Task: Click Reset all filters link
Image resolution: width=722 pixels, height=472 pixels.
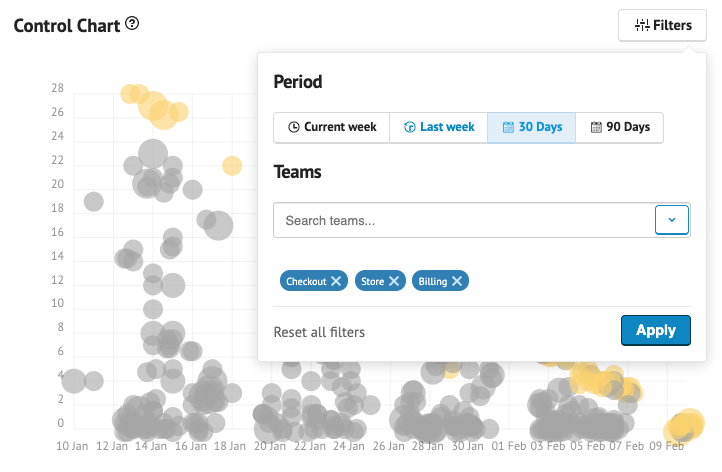Action: (x=319, y=332)
